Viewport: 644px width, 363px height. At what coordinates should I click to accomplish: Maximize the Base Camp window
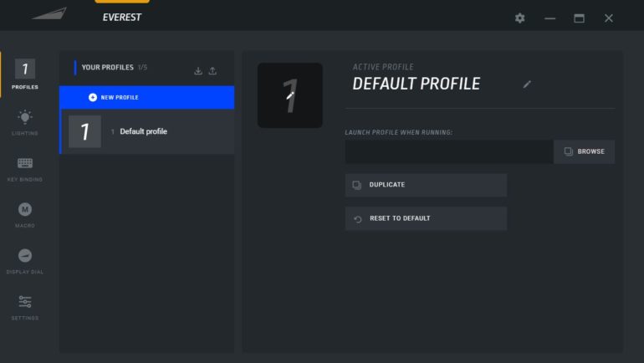point(579,18)
